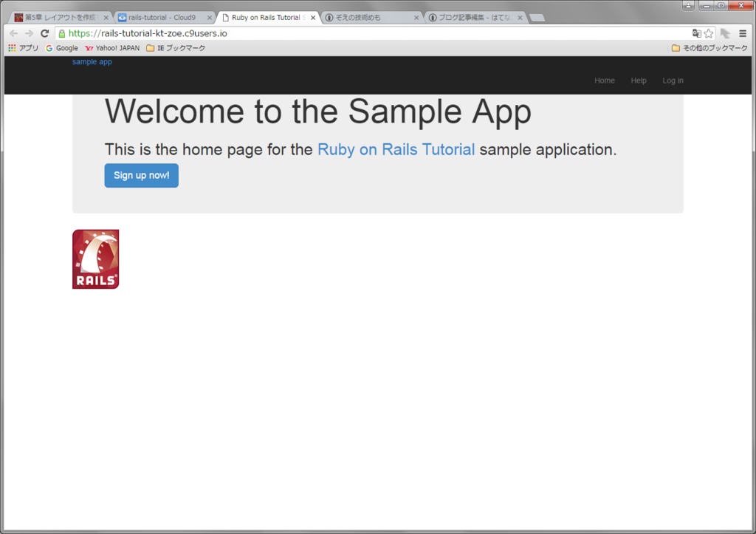
Task: Reload the current page
Action: [x=45, y=33]
